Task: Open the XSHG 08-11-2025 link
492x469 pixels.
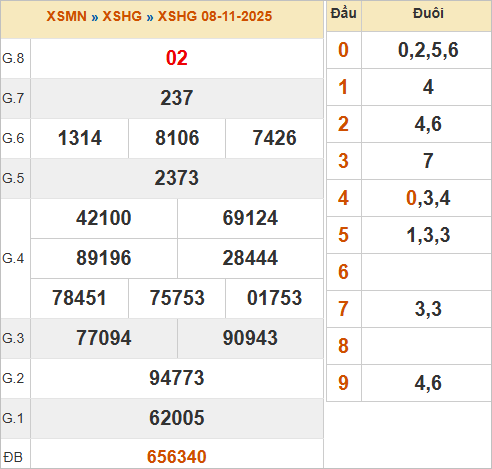Action: pyautogui.click(x=215, y=16)
